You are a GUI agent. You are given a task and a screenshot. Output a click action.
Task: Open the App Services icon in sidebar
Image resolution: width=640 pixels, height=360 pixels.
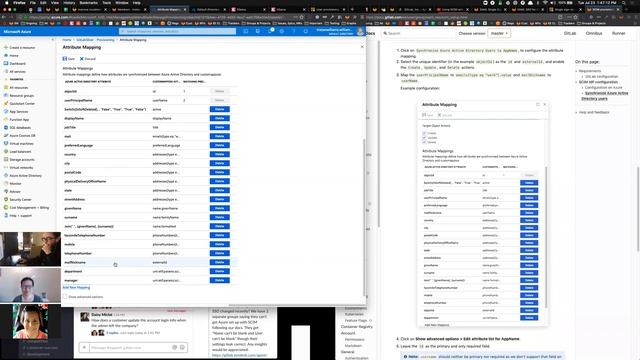coord(6,111)
